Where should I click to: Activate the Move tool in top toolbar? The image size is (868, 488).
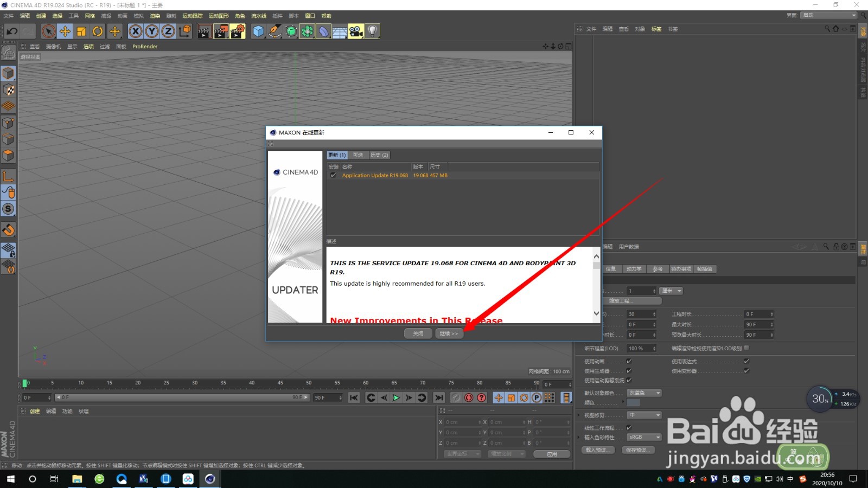pos(65,31)
